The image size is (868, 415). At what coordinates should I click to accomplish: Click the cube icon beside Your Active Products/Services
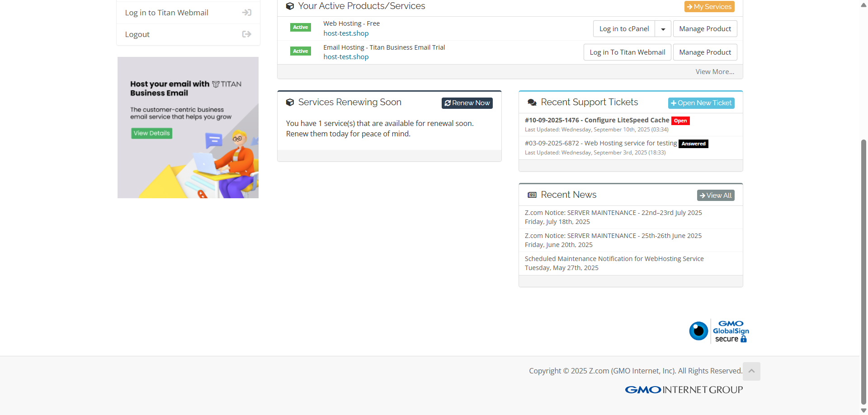(290, 6)
